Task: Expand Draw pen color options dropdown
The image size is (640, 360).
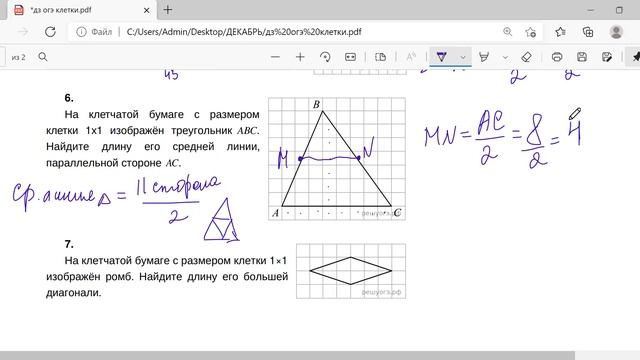Action: click(x=463, y=57)
